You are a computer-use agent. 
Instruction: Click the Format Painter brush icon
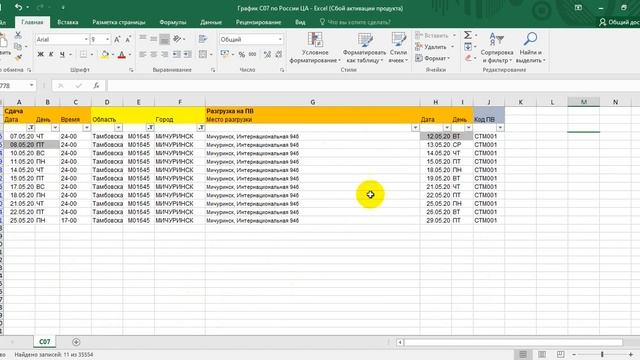pyautogui.click(x=18, y=57)
